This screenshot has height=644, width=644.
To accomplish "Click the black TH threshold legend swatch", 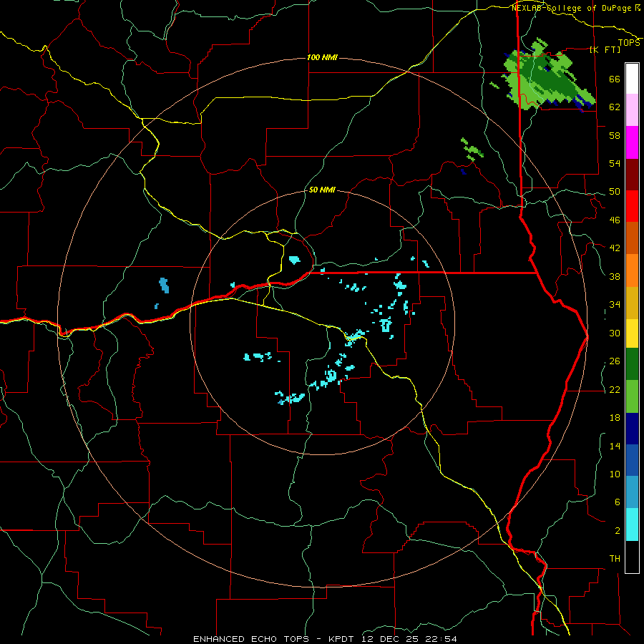I will click(632, 557).
